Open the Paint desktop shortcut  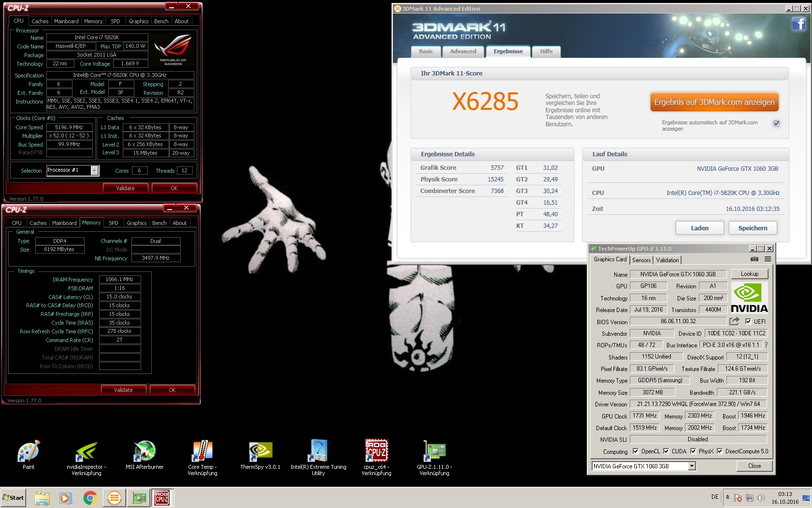(29, 455)
